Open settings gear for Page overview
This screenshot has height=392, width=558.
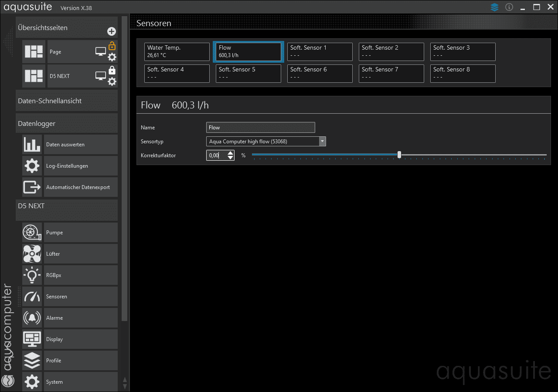112,57
